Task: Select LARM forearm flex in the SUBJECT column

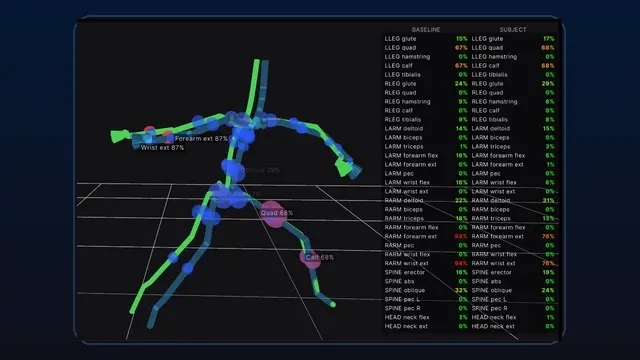Action: point(513,156)
